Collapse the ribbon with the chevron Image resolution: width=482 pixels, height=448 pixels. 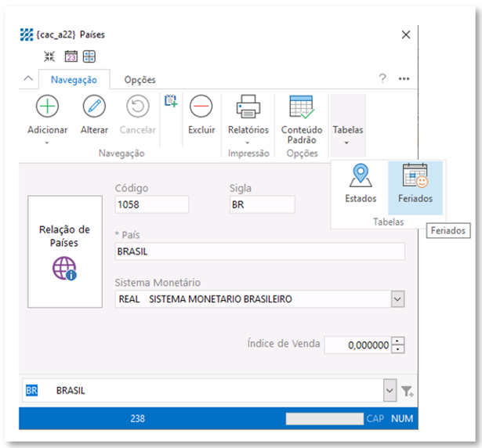point(28,79)
